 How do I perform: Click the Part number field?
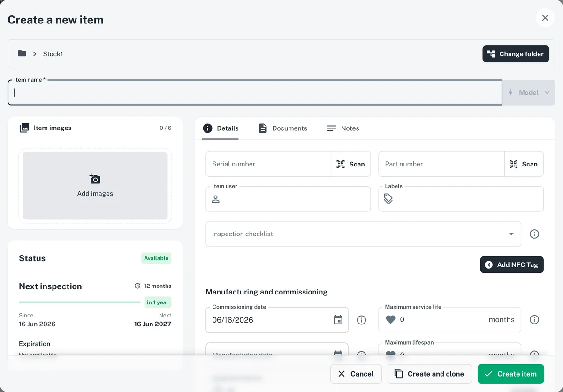point(441,164)
